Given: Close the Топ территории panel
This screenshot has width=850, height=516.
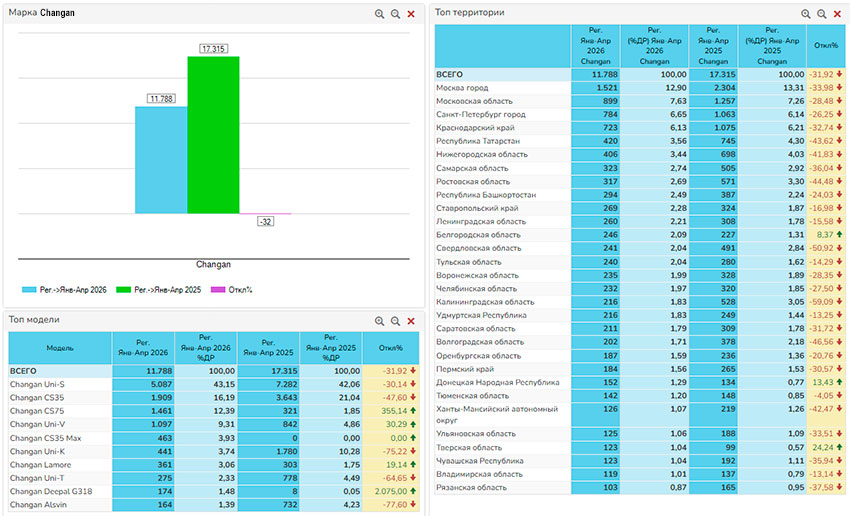Looking at the screenshot, I should (x=838, y=14).
